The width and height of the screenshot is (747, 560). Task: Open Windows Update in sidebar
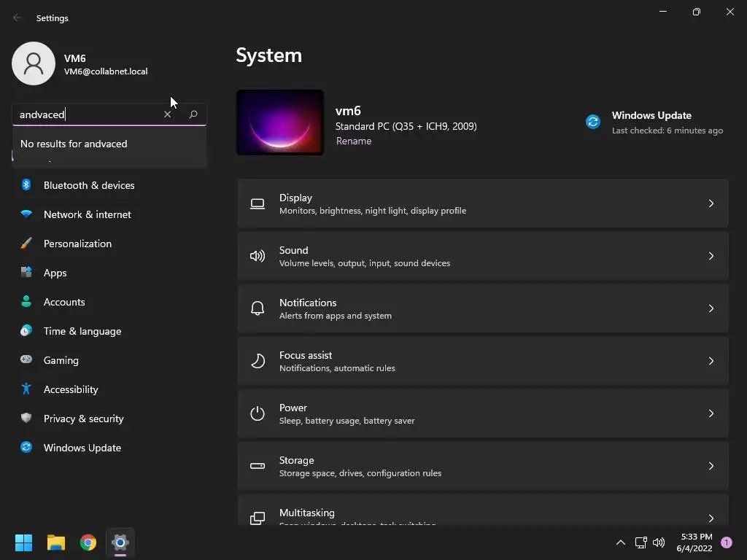pyautogui.click(x=109, y=448)
